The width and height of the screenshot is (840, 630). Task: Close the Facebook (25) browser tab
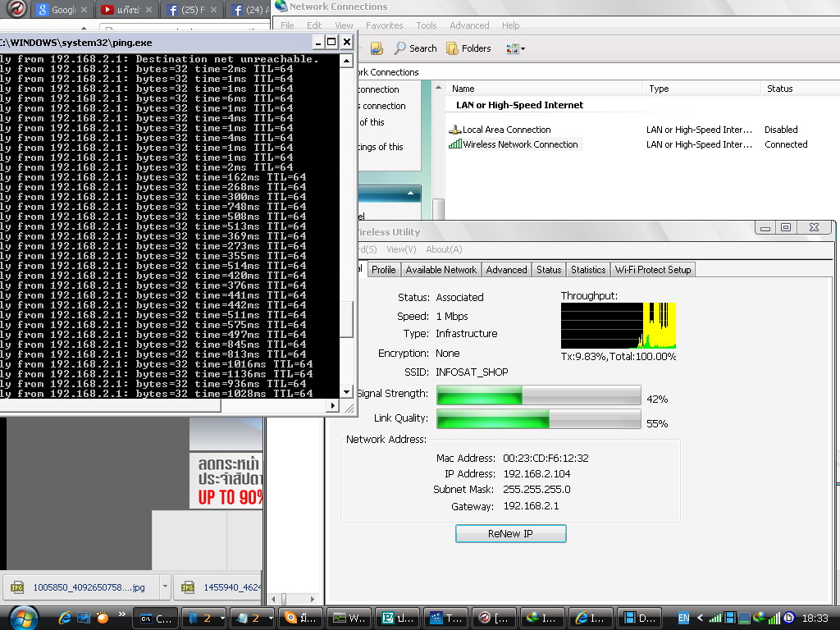214,10
